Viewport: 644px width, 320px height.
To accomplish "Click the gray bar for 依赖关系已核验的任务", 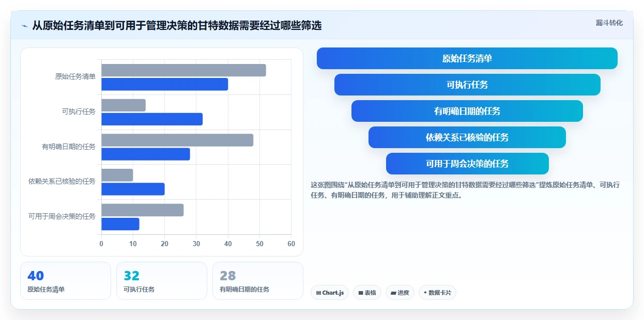I will pyautogui.click(x=117, y=175).
